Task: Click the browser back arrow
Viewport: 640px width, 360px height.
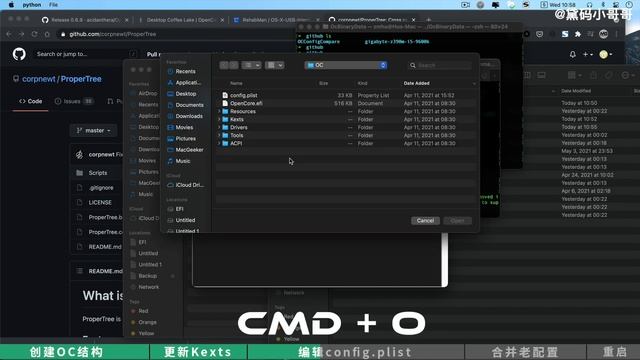Action: point(9,34)
